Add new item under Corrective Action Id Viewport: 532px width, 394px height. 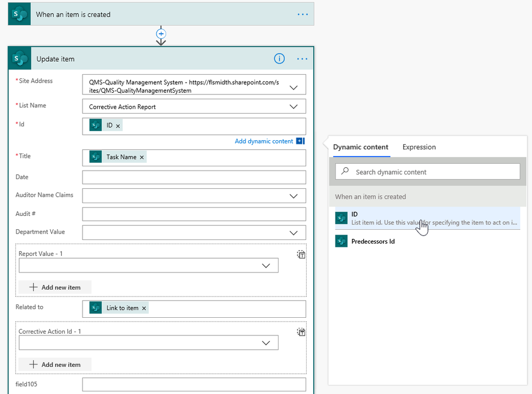click(55, 365)
